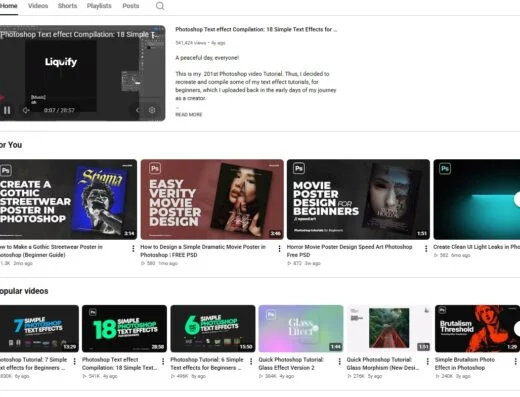Expand description with READ MORE

(x=189, y=115)
